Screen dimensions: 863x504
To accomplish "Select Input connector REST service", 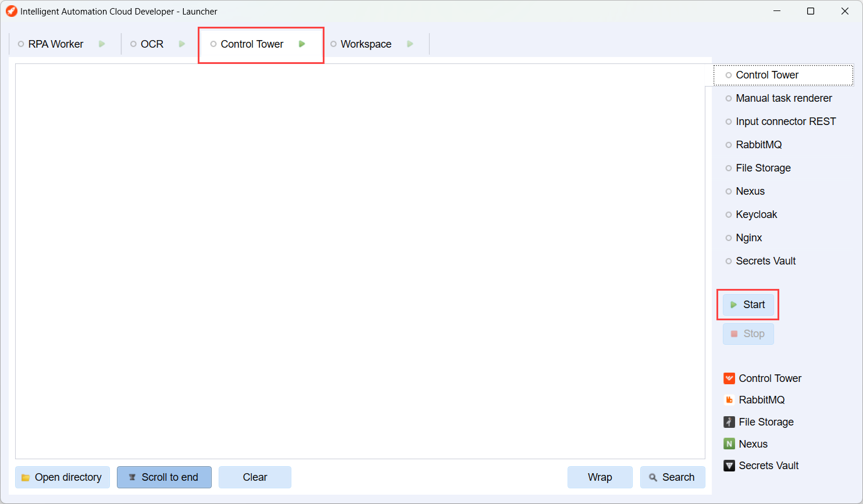I will pos(783,121).
